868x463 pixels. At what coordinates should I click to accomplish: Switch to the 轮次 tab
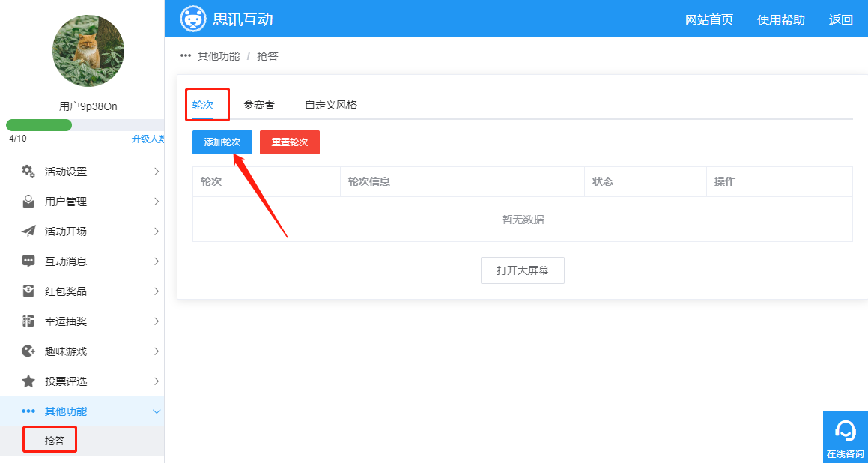(203, 105)
